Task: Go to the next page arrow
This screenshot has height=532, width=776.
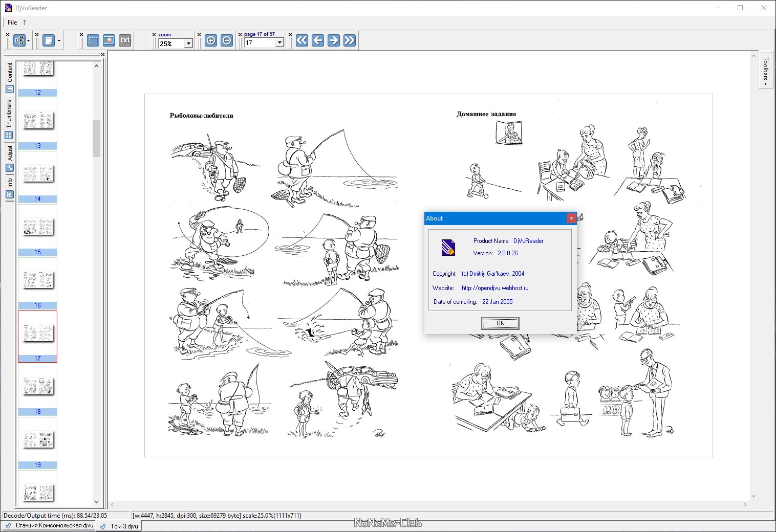Action: (334, 40)
